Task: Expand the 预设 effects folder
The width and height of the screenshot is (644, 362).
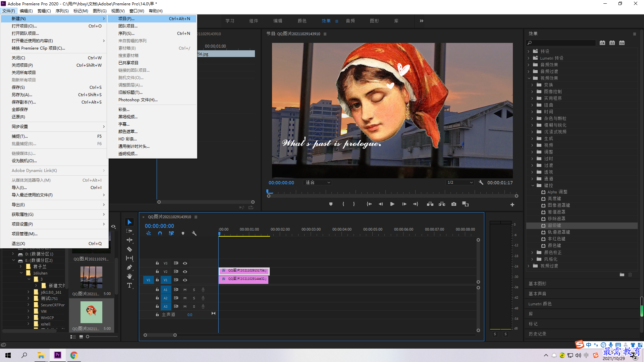Action: point(529,51)
